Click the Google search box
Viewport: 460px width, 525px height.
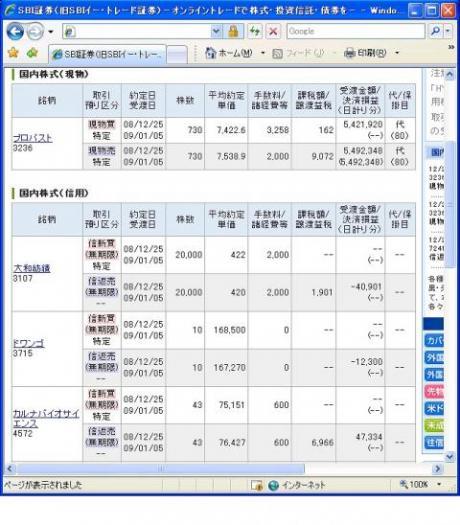coord(356,31)
